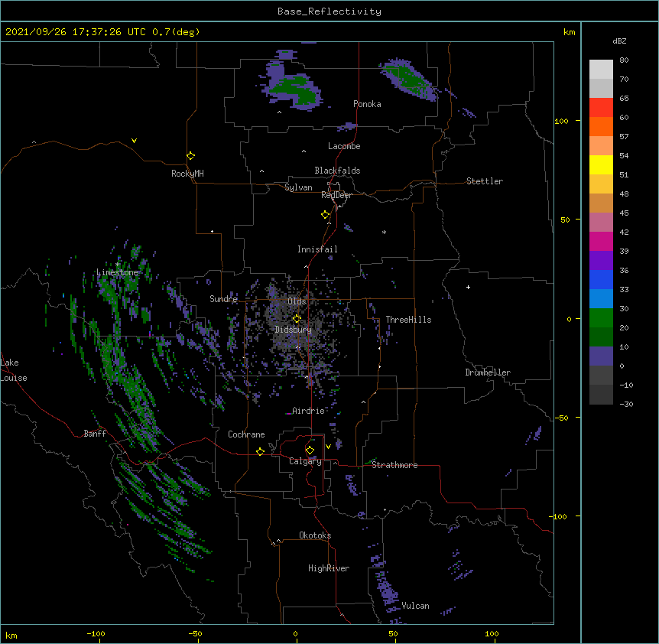Click the yellow diamond marker above RockyMH
The height and width of the screenshot is (644, 659).
pyautogui.click(x=190, y=155)
